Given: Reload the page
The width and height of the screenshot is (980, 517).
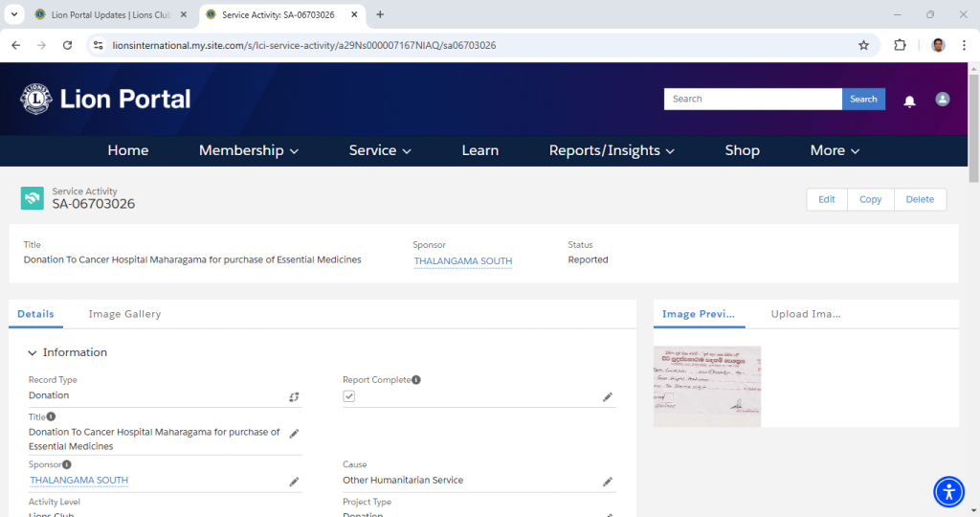Looking at the screenshot, I should pyautogui.click(x=68, y=45).
